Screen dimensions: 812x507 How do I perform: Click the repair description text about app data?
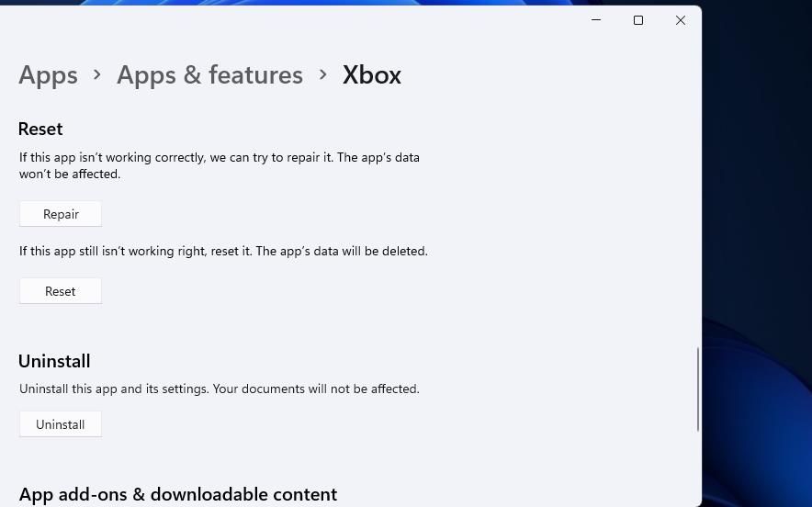[x=219, y=165]
